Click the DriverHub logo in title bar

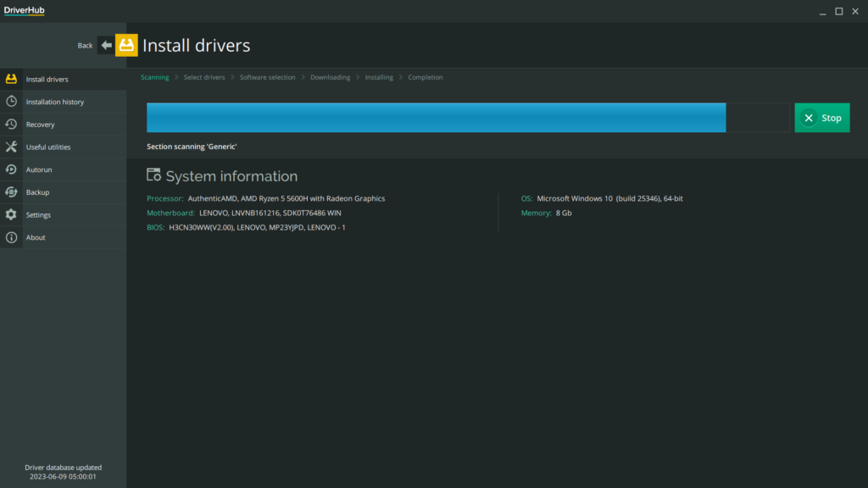tap(23, 10)
